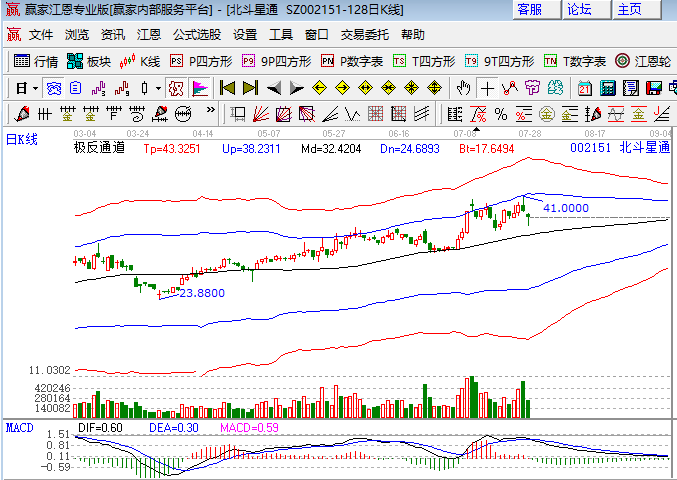The width and height of the screenshot is (677, 480).
Task: Open the T四方形 time square
Action: (x=424, y=62)
